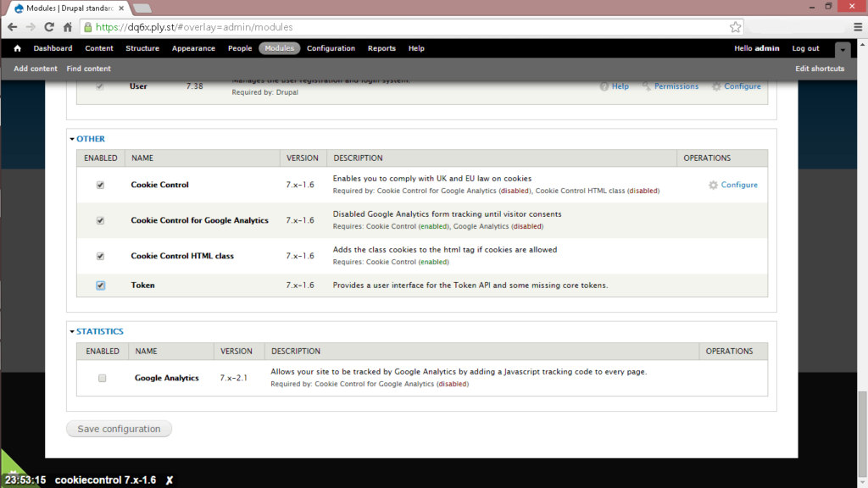Click the Save configuration button
The image size is (868, 488).
pos(119,429)
